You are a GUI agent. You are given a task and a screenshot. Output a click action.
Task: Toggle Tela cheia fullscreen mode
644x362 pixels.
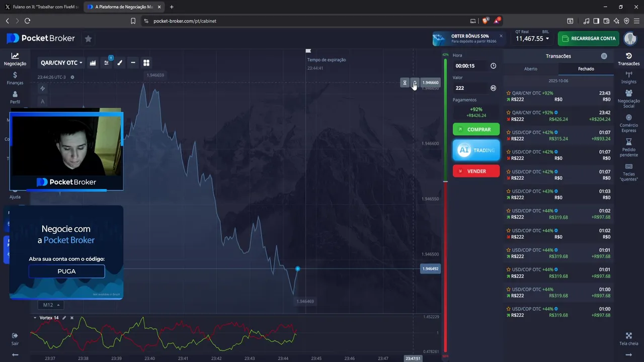pyautogui.click(x=628, y=339)
